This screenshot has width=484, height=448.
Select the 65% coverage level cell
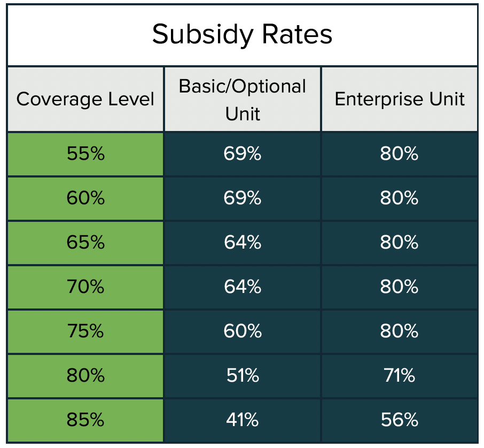click(x=85, y=243)
